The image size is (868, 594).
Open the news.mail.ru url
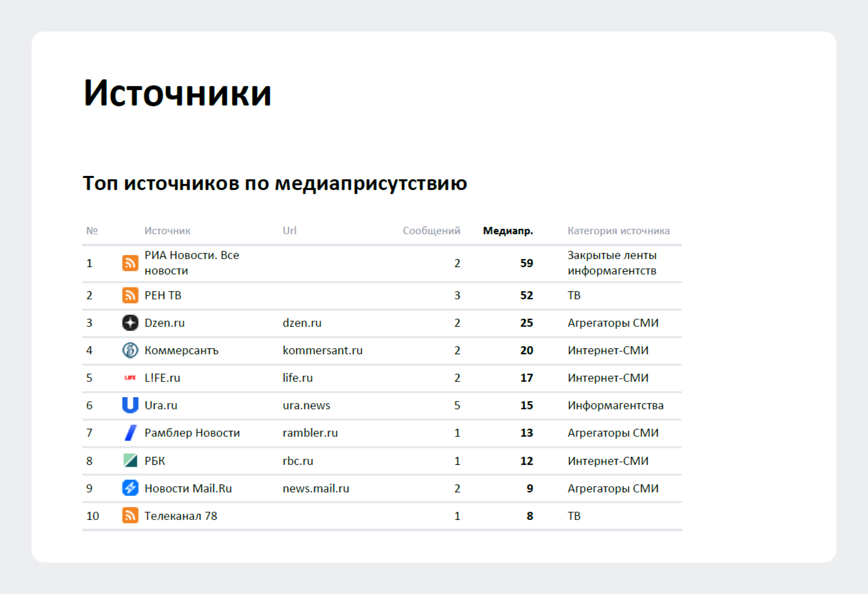316,488
